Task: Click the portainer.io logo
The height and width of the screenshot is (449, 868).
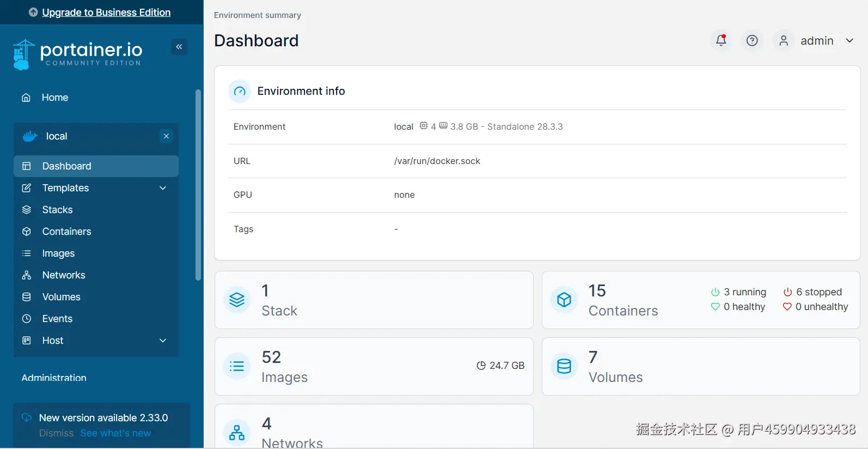Action: [77, 53]
